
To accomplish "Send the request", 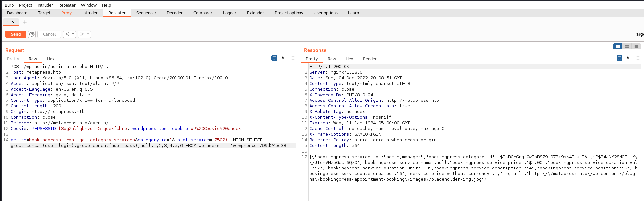I will (16, 34).
